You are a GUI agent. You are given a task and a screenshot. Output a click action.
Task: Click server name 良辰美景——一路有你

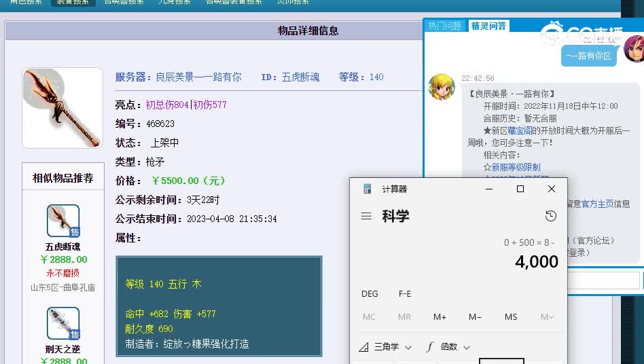click(199, 77)
